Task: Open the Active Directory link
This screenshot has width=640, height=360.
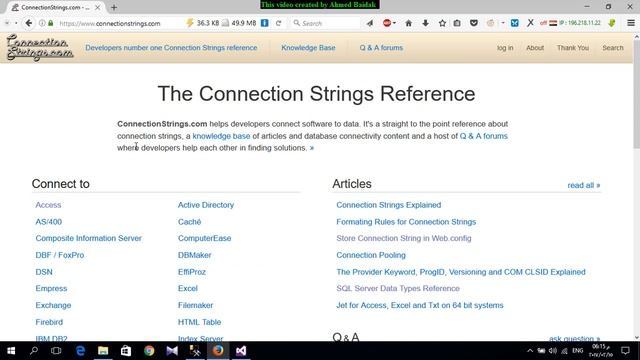Action: point(206,205)
